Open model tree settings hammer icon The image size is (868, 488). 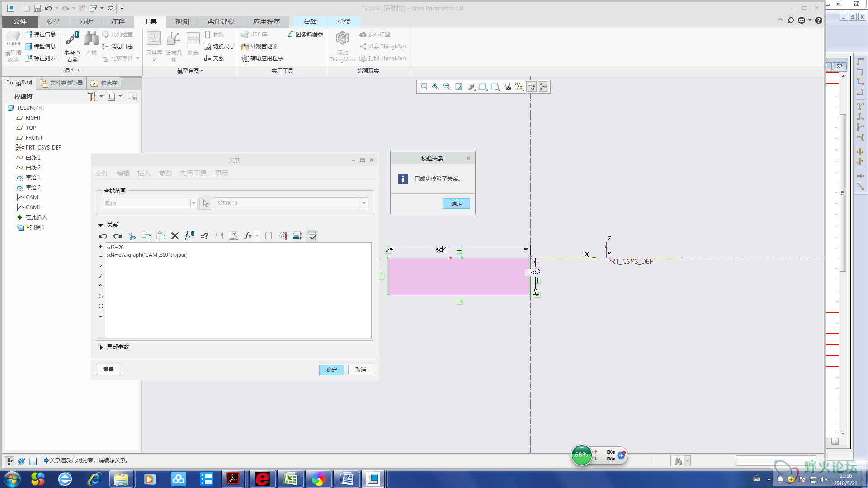pos(92,96)
